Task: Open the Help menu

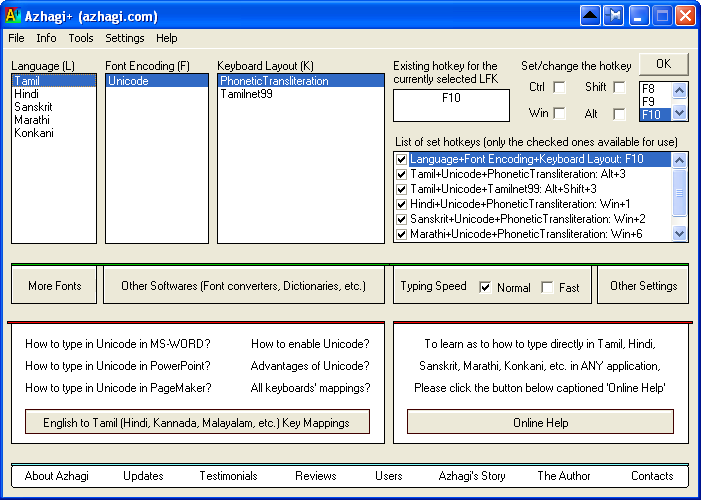Action: tap(167, 38)
